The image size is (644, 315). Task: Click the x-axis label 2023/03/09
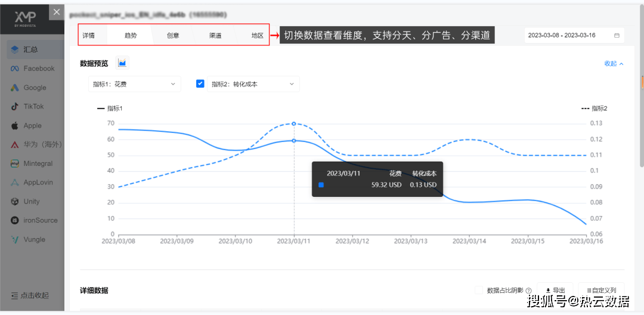[x=177, y=242]
